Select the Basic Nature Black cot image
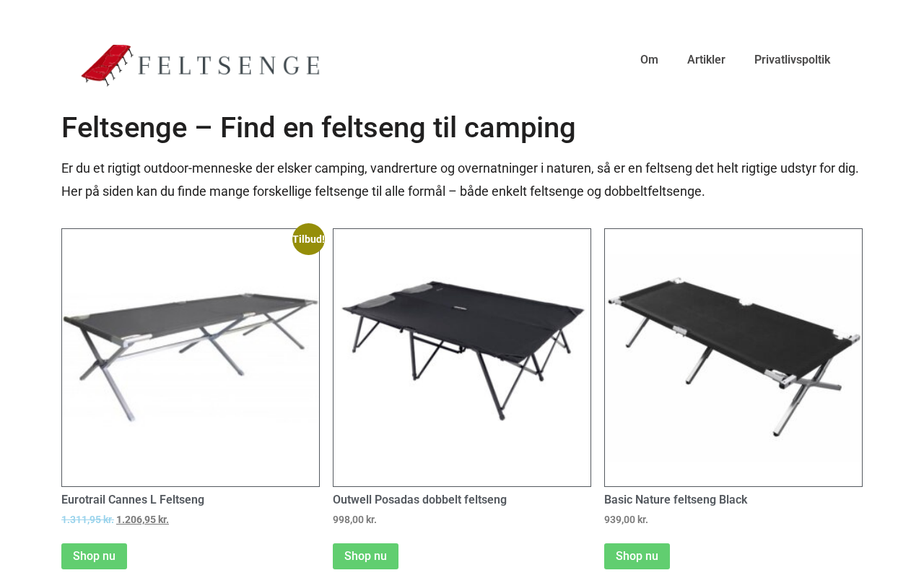The height and width of the screenshot is (578, 924). point(733,358)
